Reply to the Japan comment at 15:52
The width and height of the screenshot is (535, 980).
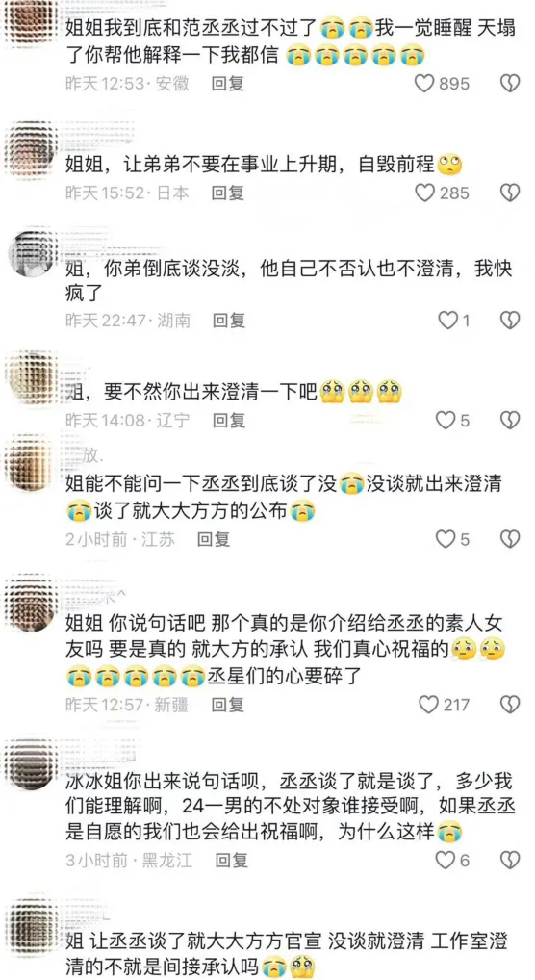click(x=228, y=193)
